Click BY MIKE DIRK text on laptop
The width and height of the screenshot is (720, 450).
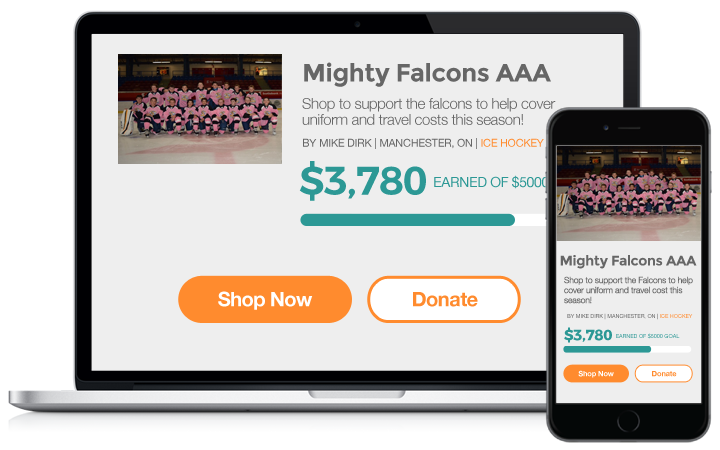point(337,143)
